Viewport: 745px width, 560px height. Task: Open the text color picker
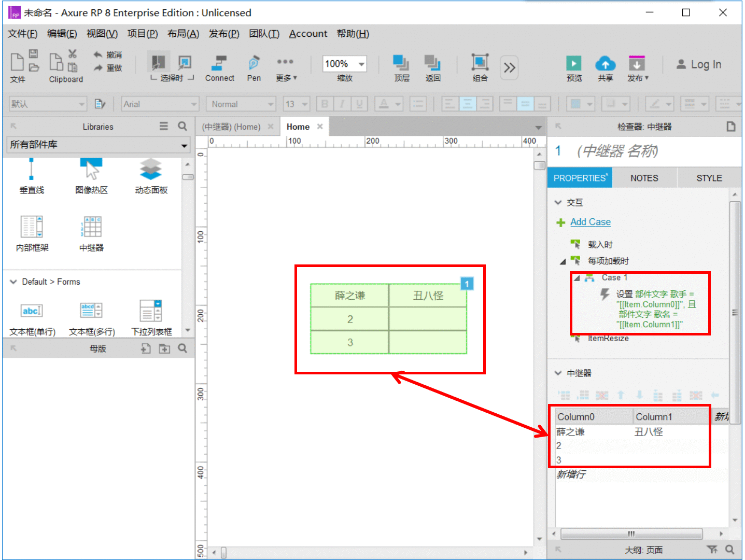[389, 104]
